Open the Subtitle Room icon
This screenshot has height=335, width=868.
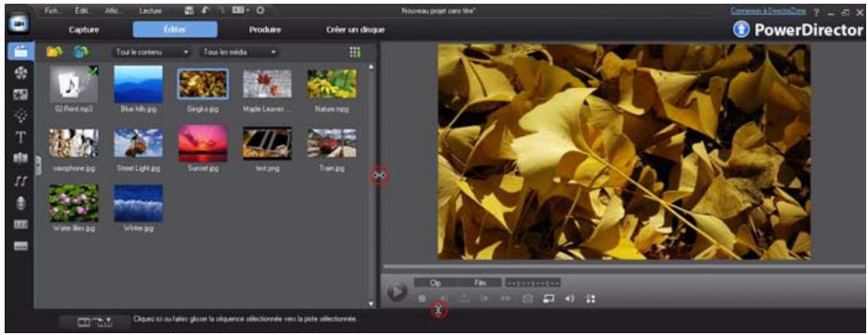point(20,246)
